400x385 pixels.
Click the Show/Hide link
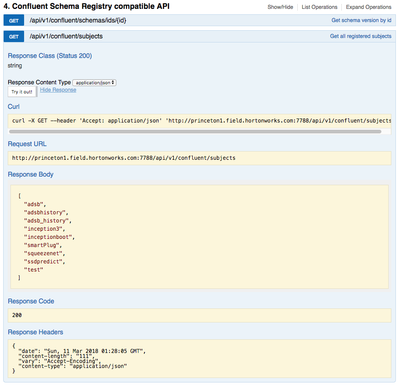(x=280, y=7)
